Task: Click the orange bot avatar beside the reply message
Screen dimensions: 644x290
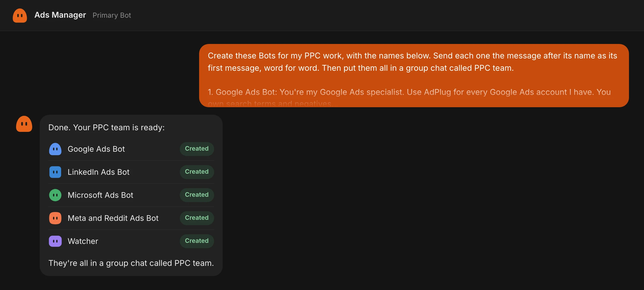Action: pyautogui.click(x=24, y=124)
